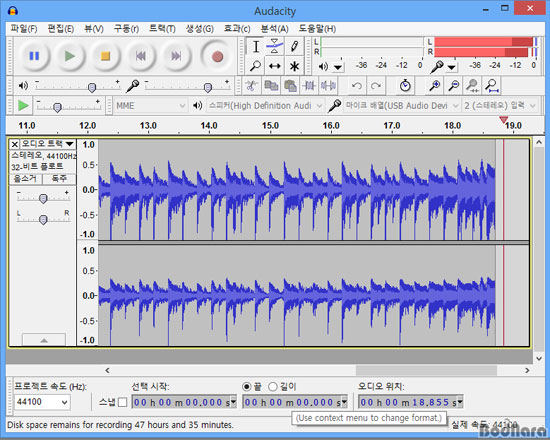Screen dimensions: 550x440
Task: Click the Paste icon
Action: coord(290,86)
